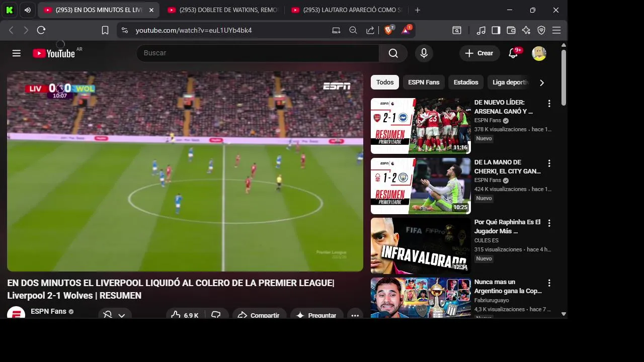Open YouTube notifications bell

513,53
